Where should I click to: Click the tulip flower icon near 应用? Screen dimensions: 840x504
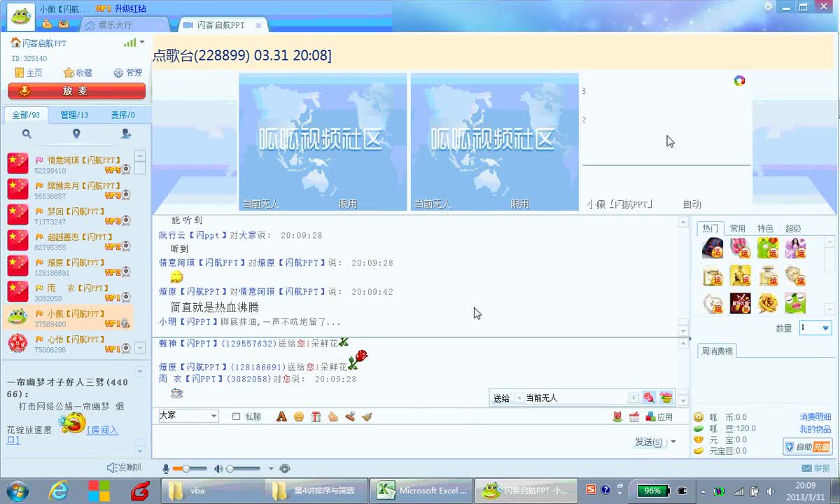click(617, 416)
